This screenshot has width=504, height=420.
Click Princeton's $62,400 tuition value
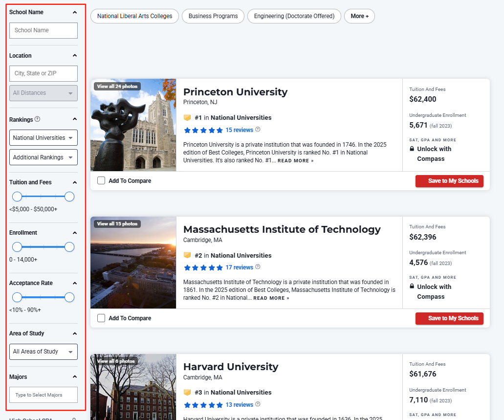point(423,99)
